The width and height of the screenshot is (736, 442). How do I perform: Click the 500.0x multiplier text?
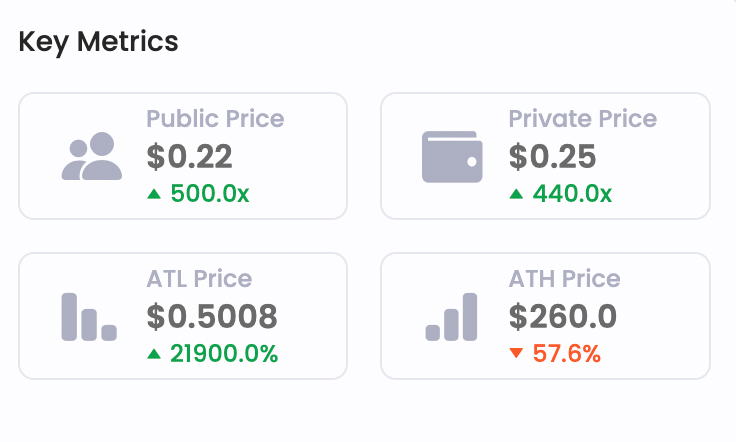[210, 193]
